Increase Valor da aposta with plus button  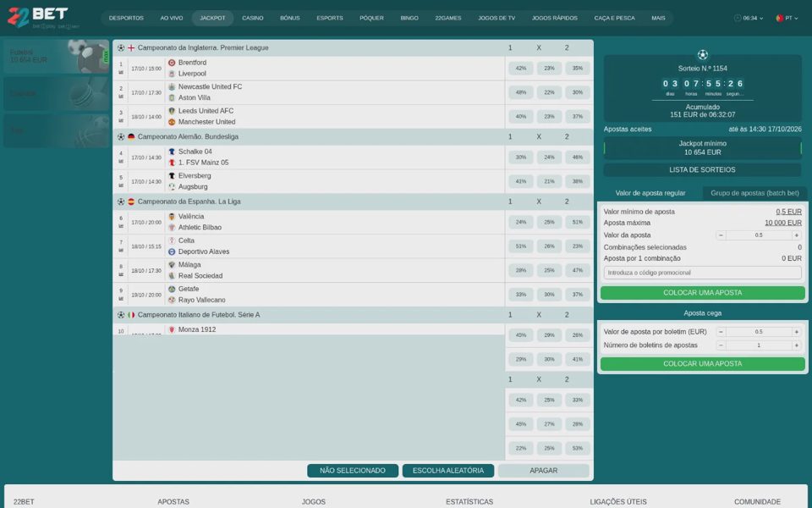pyautogui.click(x=797, y=235)
